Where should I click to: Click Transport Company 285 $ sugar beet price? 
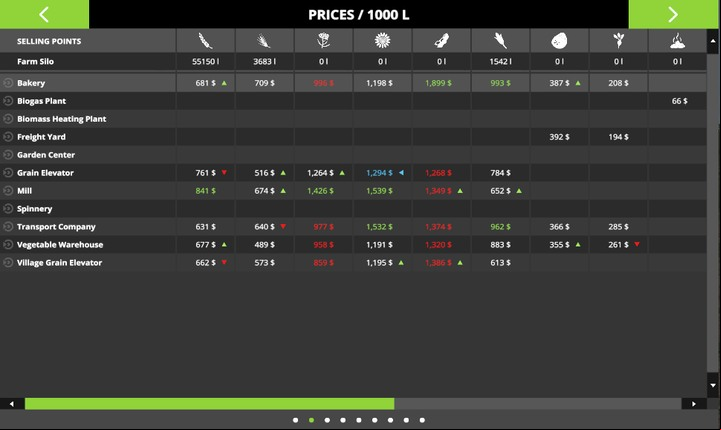click(x=618, y=226)
